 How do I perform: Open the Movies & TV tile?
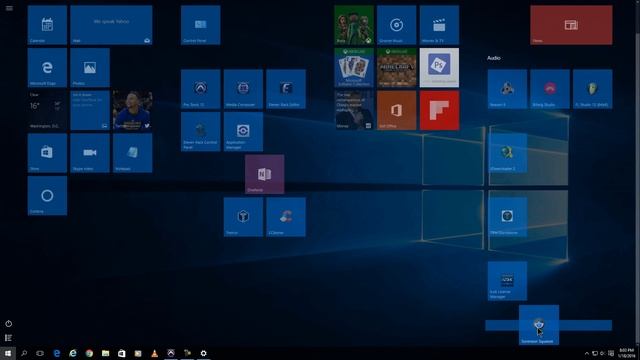coord(439,25)
